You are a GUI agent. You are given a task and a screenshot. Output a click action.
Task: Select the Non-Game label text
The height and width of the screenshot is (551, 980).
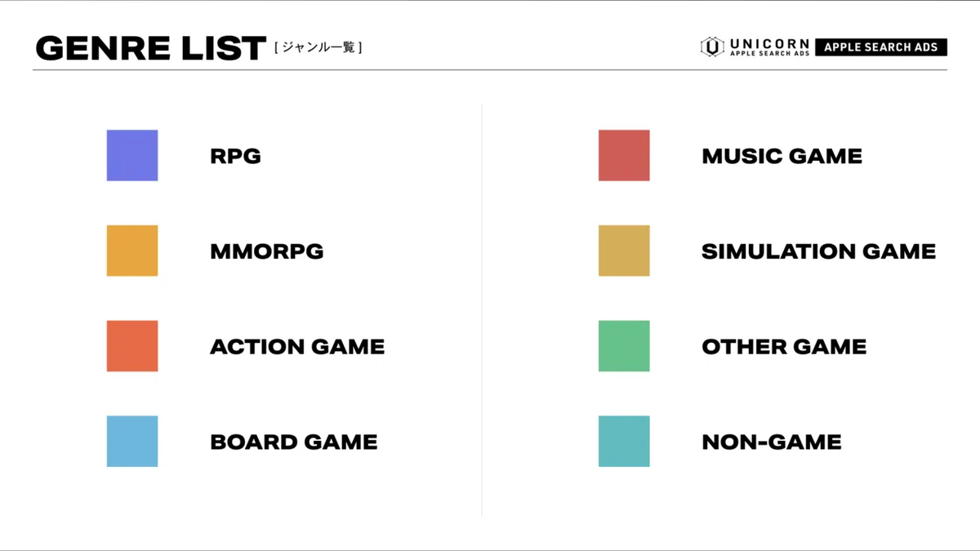tap(771, 442)
